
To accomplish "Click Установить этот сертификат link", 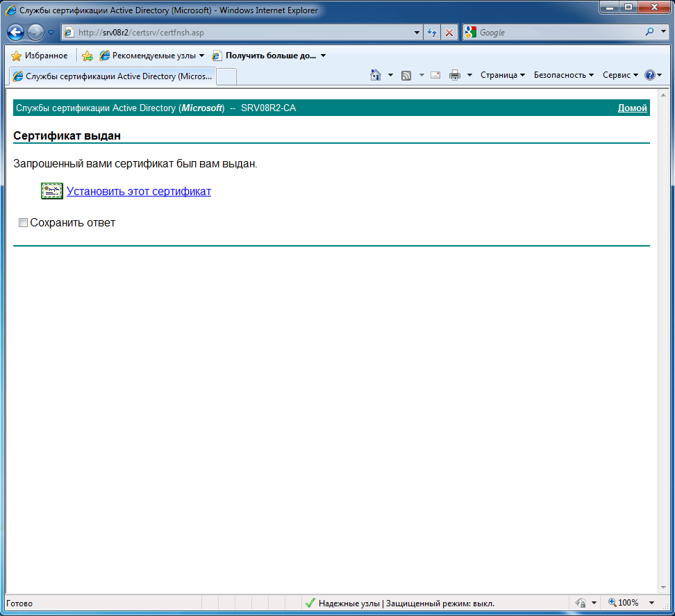I will coord(139,191).
